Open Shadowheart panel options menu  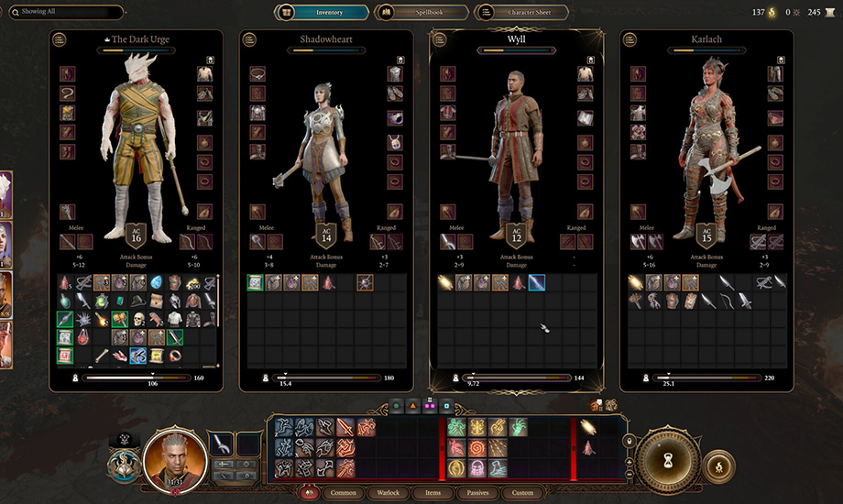(x=249, y=39)
